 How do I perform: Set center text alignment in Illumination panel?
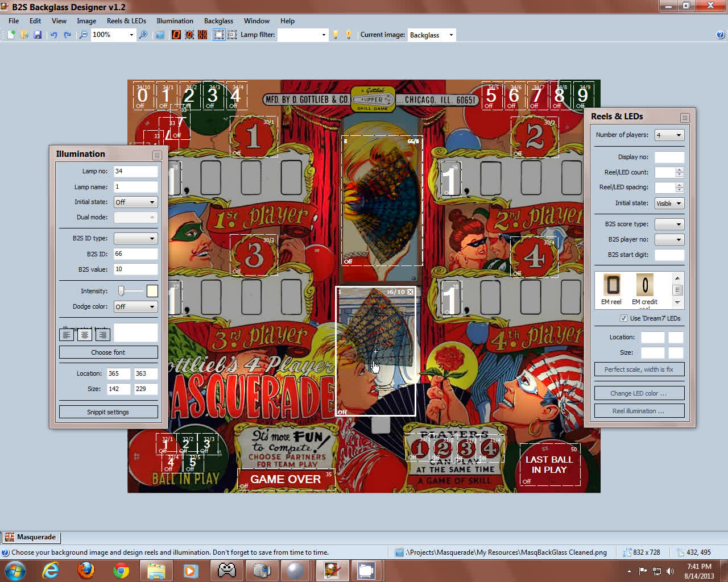pyautogui.click(x=85, y=334)
